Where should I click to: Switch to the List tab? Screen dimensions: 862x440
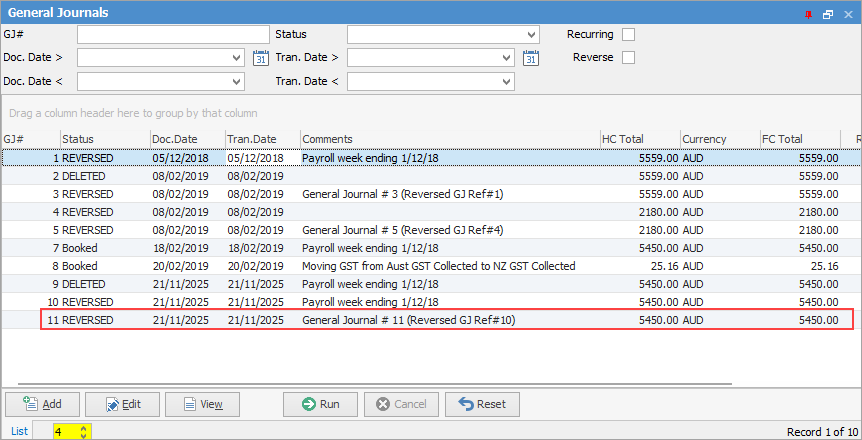19,431
